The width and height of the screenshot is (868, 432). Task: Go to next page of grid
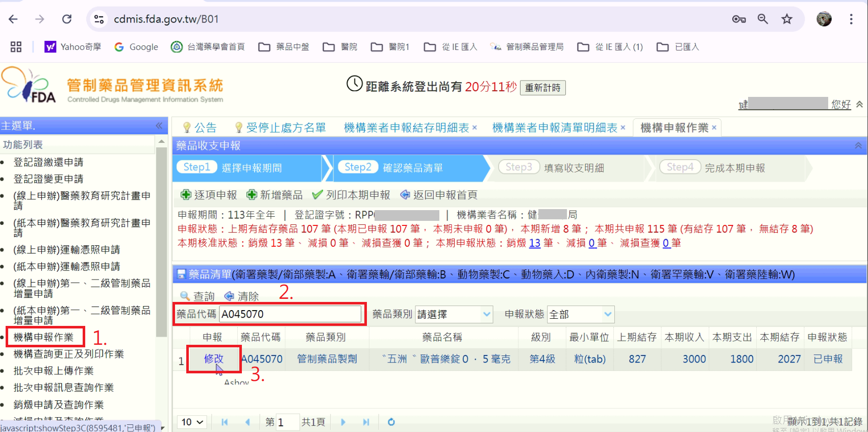coord(343,422)
